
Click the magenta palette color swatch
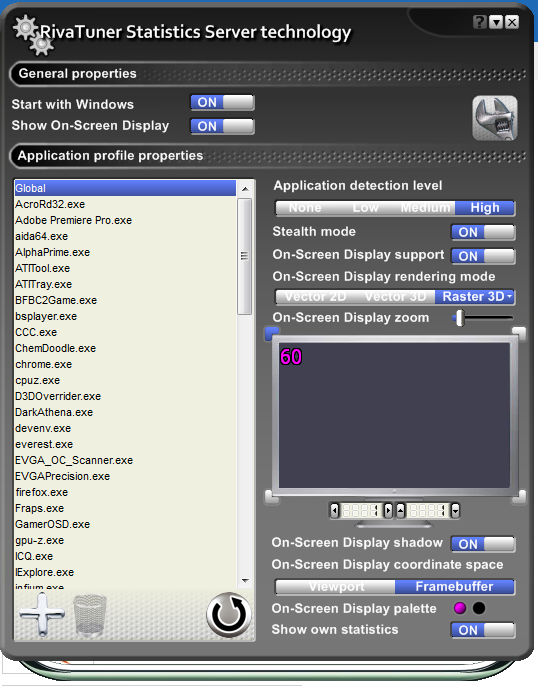(460, 608)
